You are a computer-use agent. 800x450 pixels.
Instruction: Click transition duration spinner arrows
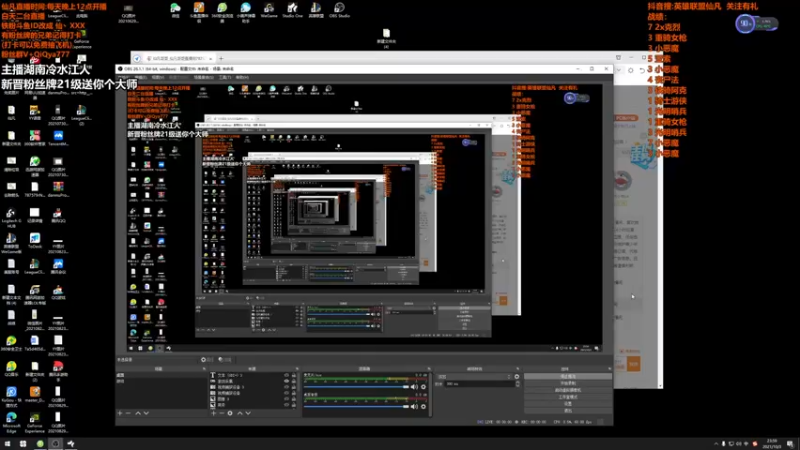(517, 384)
